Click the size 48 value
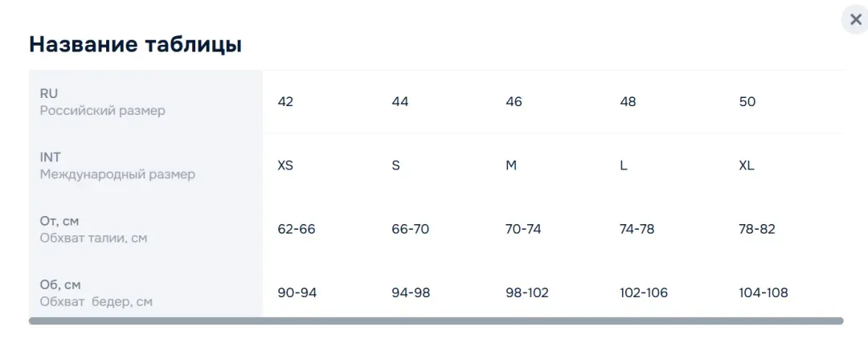868x339 pixels. [x=628, y=102]
